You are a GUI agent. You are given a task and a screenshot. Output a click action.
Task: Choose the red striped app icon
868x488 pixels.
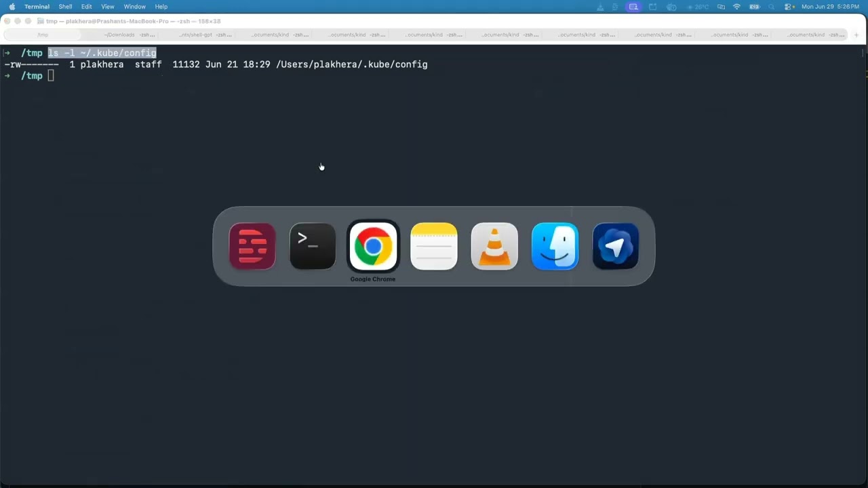pos(252,246)
